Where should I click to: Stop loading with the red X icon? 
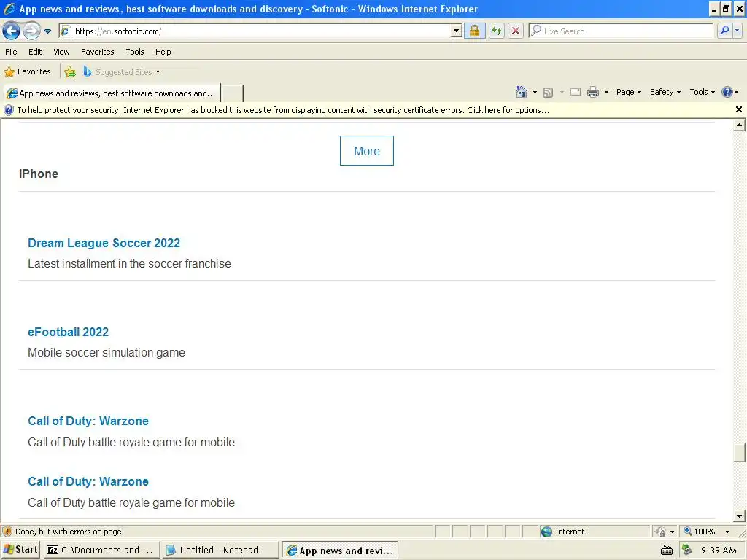[x=516, y=31]
